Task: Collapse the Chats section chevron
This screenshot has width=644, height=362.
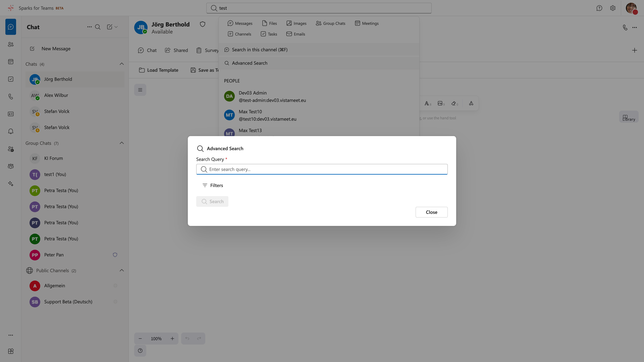Action: pos(122,64)
